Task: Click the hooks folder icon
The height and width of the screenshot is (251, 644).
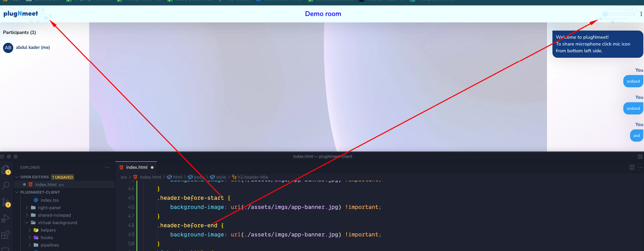Action: [36, 237]
